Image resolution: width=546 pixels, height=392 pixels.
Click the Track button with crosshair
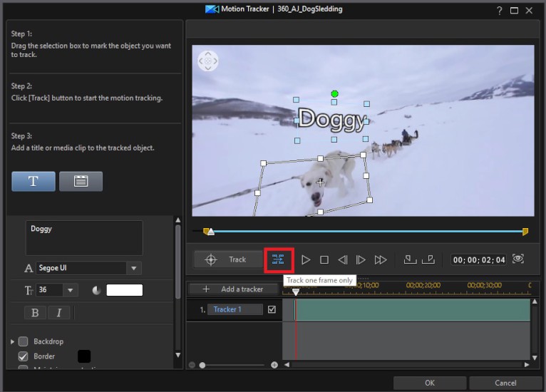[x=228, y=259]
